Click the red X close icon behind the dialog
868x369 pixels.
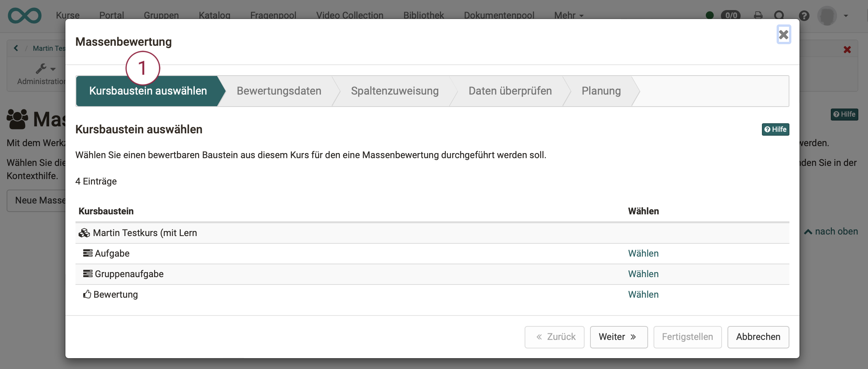847,50
